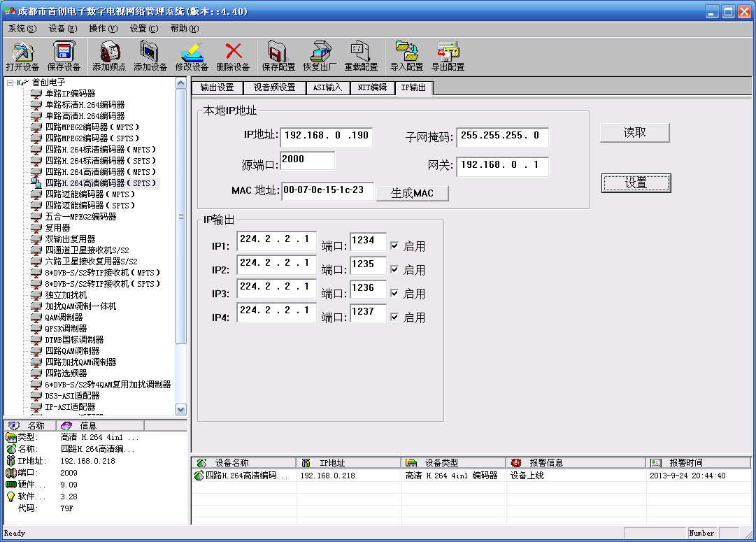Screen dimensions: 756x542
Task: Click the tree scrollbar up arrow
Action: click(181, 83)
